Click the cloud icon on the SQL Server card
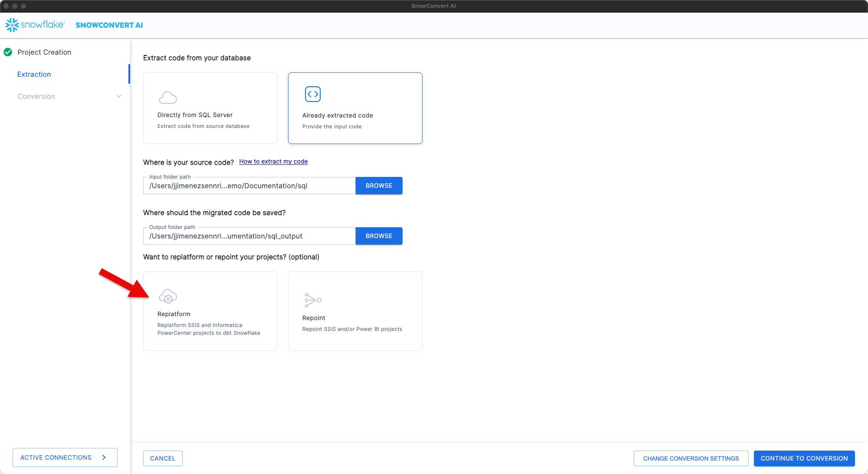Viewport: 868px width, 474px height. (x=168, y=97)
